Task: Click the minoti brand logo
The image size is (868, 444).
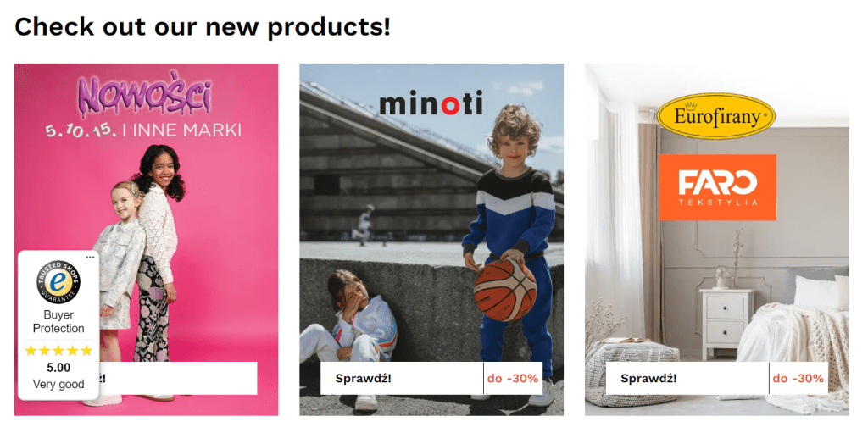Action: click(431, 103)
